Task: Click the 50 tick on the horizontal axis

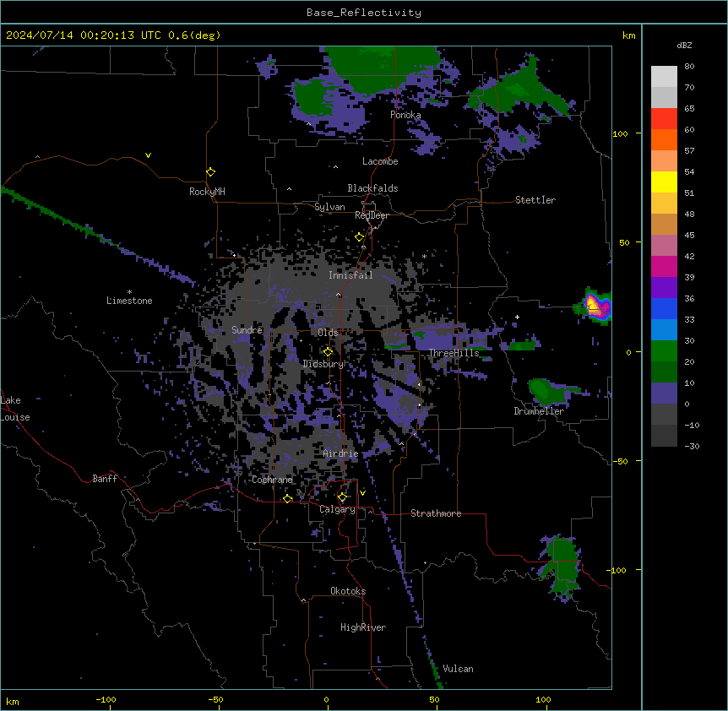Action: 434,699
